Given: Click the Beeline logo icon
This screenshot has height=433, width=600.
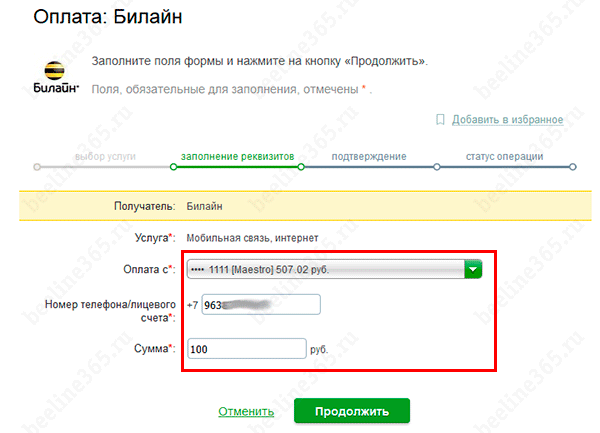Looking at the screenshot, I should (x=55, y=77).
